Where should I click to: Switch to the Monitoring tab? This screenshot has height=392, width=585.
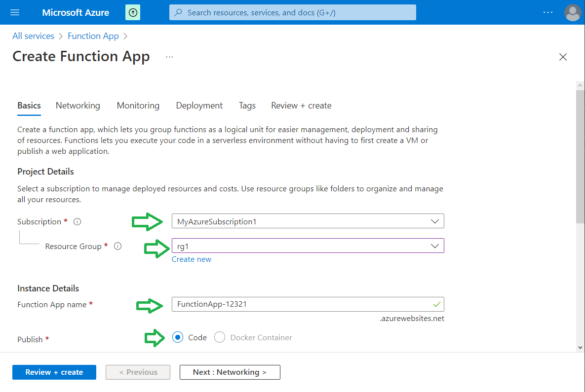point(138,106)
